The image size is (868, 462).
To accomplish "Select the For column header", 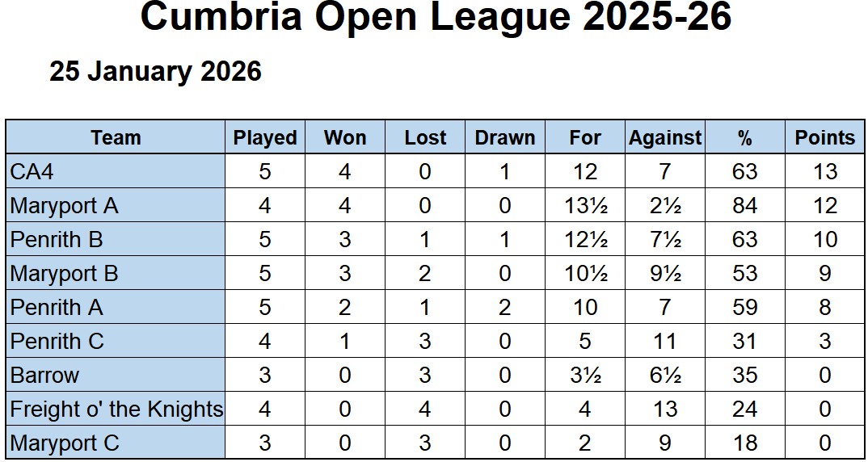I will pyautogui.click(x=585, y=137).
